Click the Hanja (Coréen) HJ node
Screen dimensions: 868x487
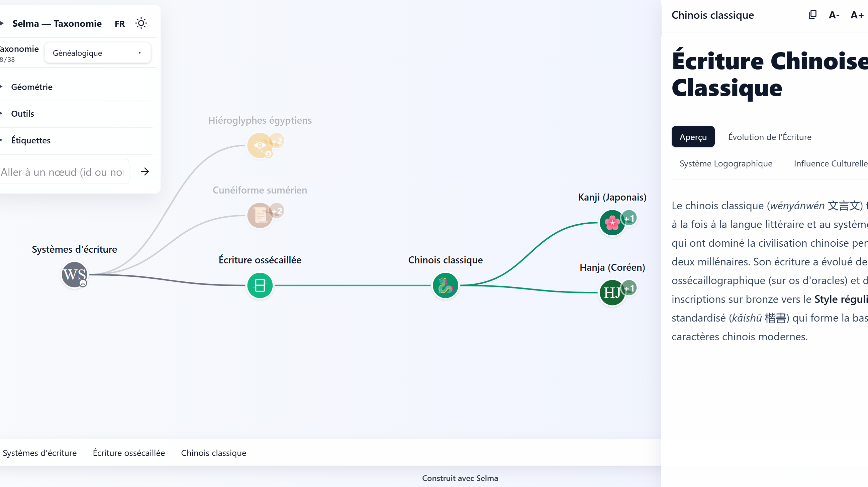(612, 293)
